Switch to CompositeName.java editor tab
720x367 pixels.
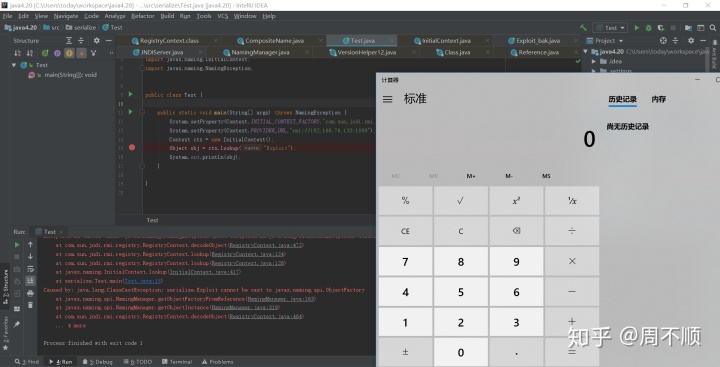(274, 40)
